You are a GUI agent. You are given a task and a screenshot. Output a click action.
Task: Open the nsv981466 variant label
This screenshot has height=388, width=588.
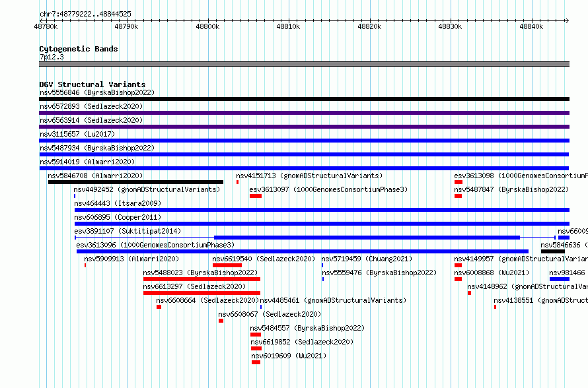click(568, 273)
